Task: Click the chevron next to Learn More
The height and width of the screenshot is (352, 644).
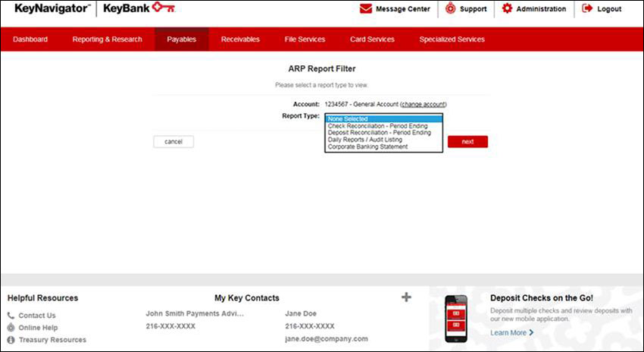Action: [x=531, y=332]
